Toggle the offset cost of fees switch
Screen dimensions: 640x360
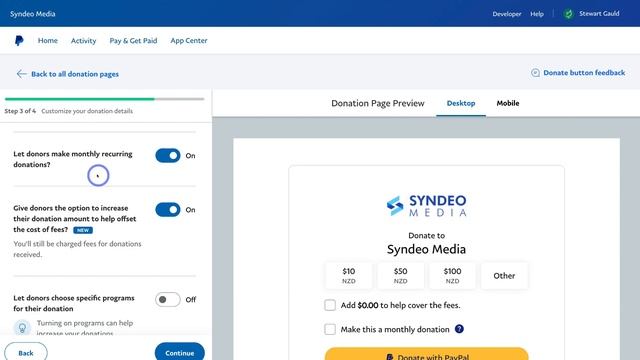[x=168, y=210]
